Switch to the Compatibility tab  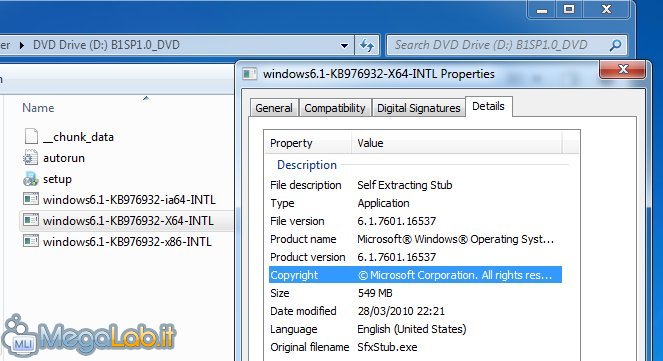(334, 108)
